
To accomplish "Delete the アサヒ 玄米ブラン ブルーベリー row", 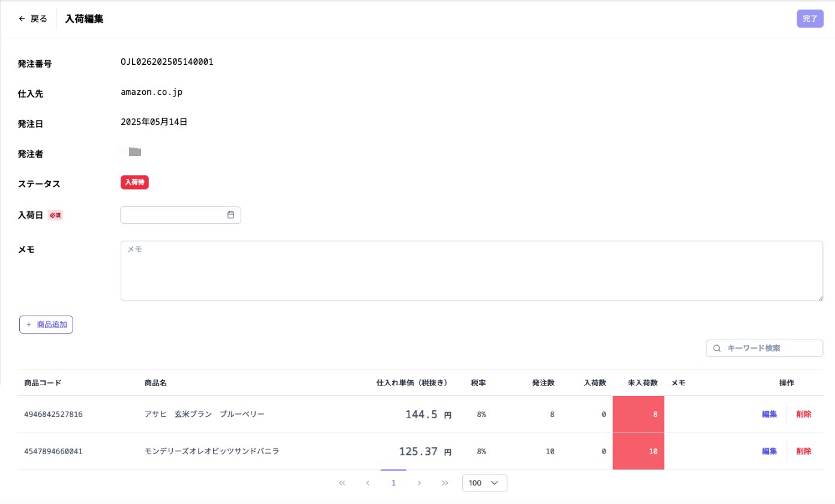I will [x=803, y=414].
